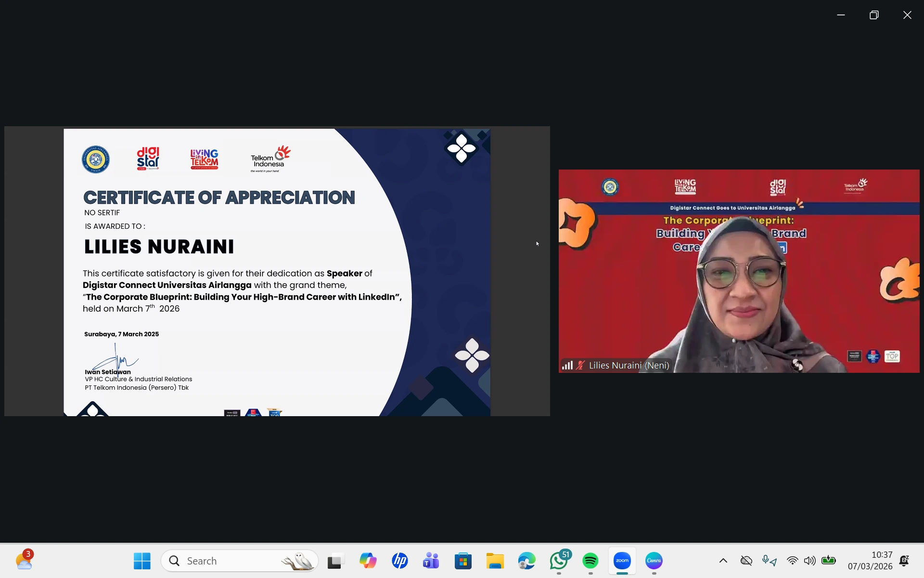924x578 pixels.
Task: Click the Iwan Setiawan signature name
Action: click(x=108, y=372)
